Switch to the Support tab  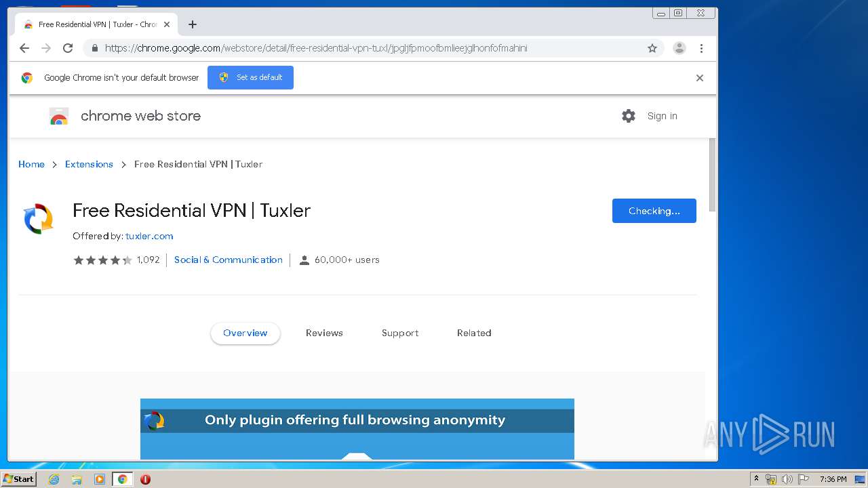point(400,333)
